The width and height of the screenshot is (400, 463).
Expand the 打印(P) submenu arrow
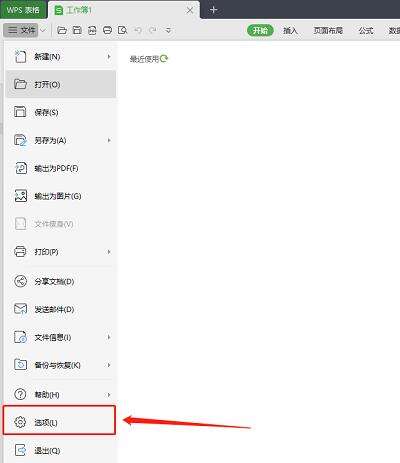[x=109, y=252]
